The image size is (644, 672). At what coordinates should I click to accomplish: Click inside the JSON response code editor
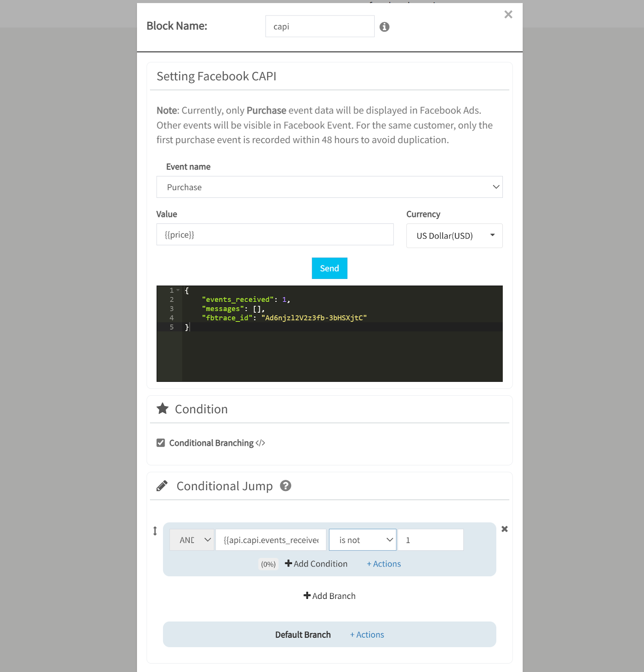329,333
